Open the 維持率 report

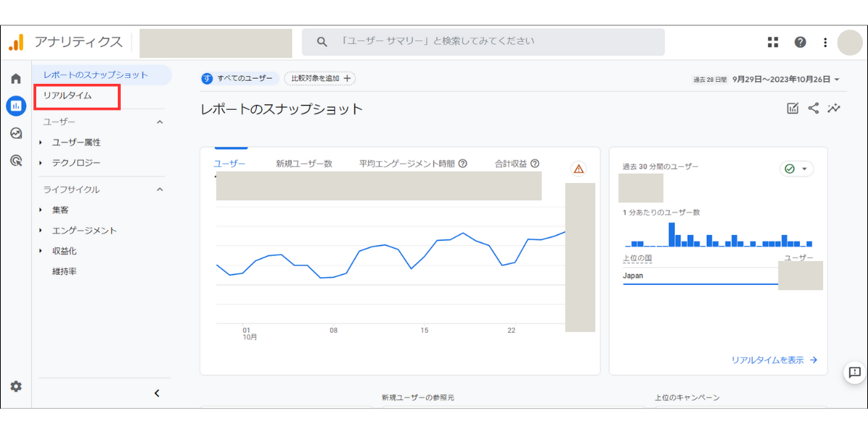click(x=64, y=271)
